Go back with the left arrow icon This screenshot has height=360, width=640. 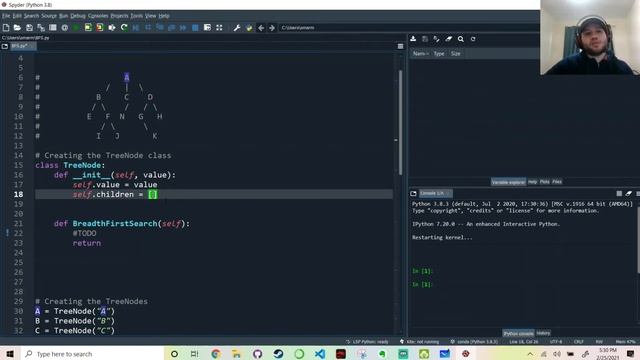tap(261, 28)
